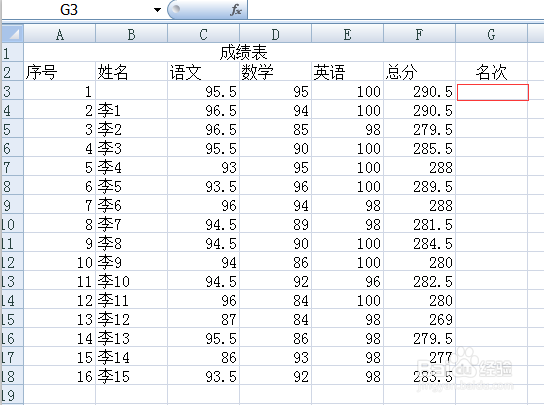544x405 pixels.
Task: Click total score 284.5 in 李8 row
Action: 419,243
